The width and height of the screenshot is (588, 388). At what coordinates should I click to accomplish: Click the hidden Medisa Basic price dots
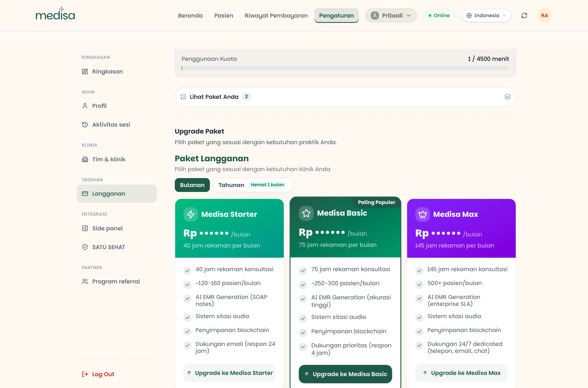tap(330, 232)
